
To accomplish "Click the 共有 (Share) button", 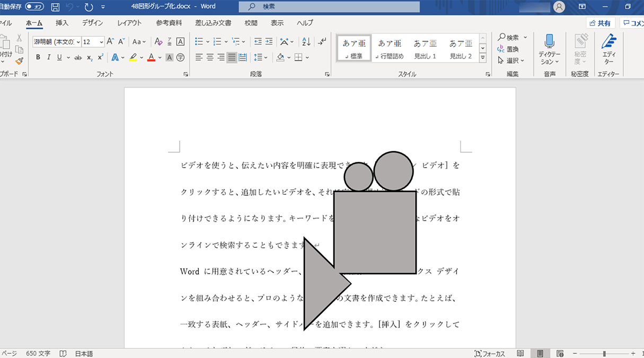I will (600, 23).
